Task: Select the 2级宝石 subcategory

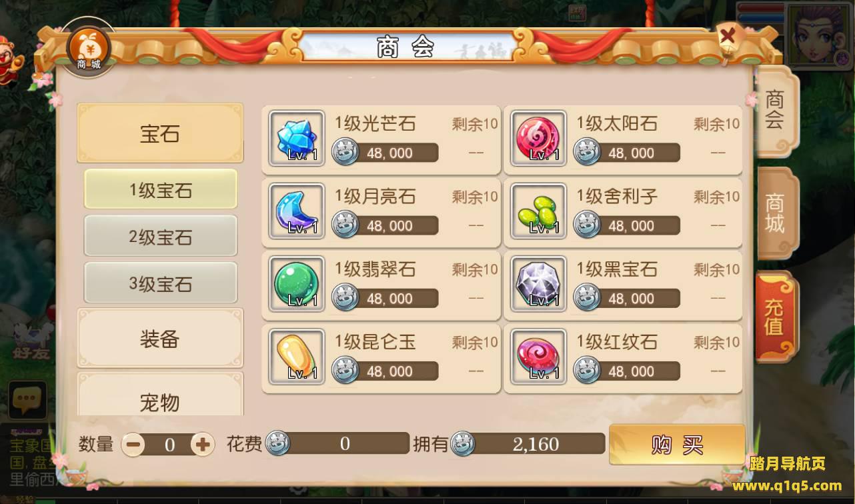Action: click(160, 237)
